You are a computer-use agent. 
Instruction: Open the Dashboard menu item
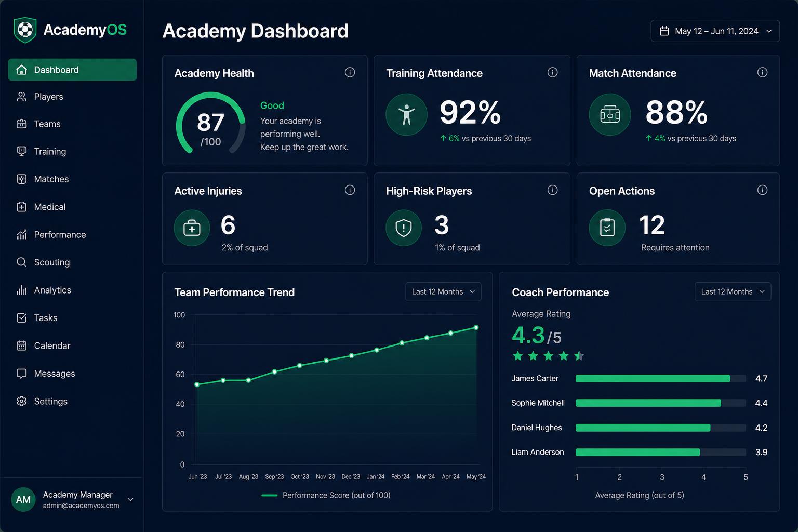pyautogui.click(x=72, y=70)
